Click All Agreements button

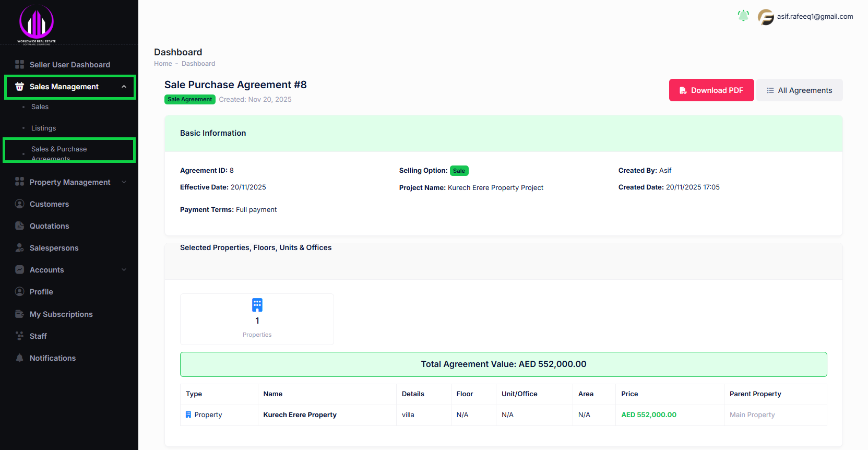pos(800,90)
